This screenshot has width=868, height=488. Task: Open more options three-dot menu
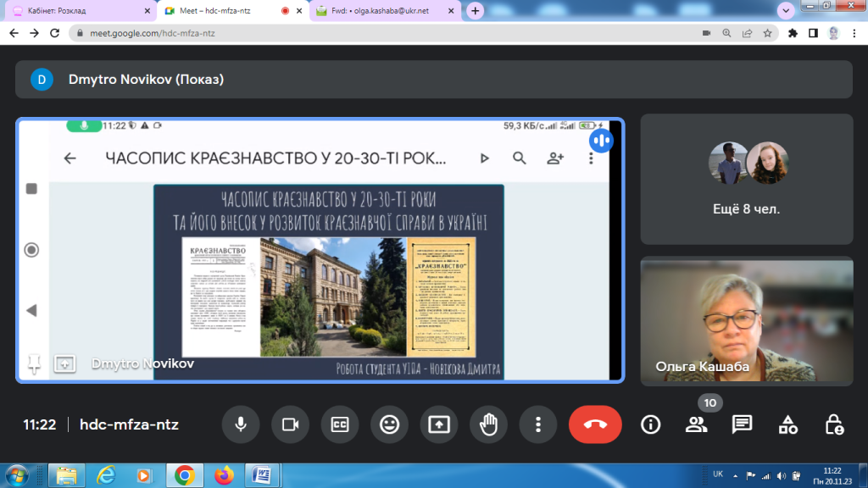coord(537,424)
